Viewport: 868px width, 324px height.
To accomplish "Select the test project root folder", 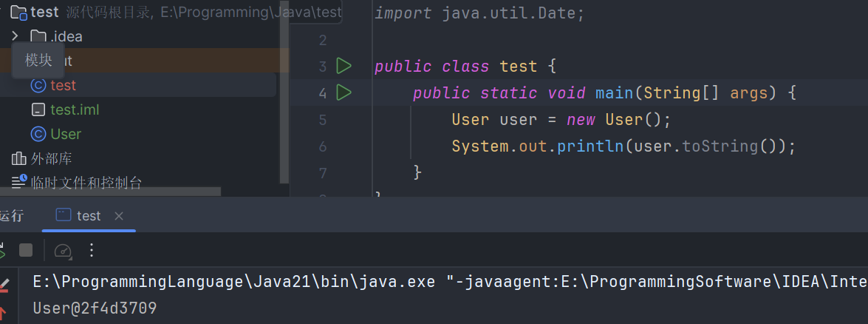I will point(44,13).
